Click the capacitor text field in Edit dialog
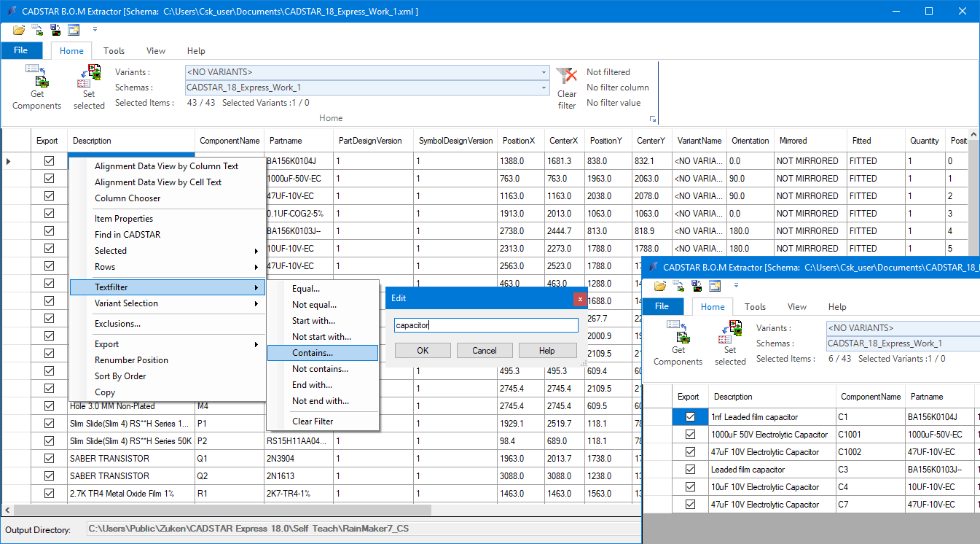The image size is (980, 544). coord(486,325)
